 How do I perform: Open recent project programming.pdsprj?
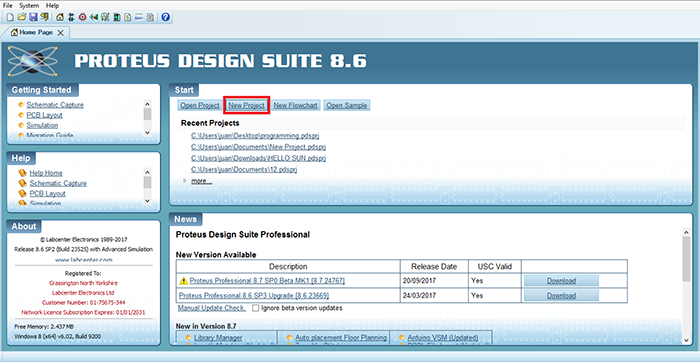click(x=255, y=135)
